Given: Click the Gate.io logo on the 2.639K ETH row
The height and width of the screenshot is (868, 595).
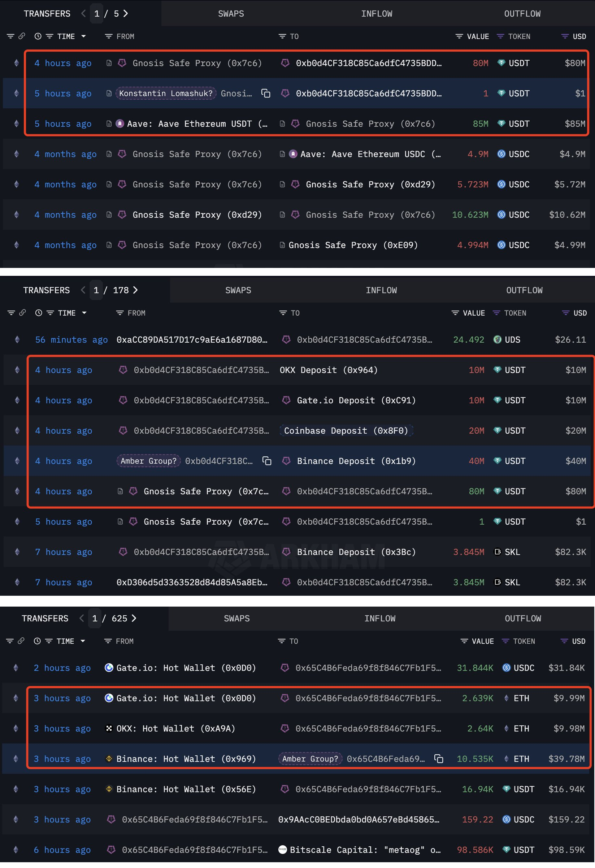Looking at the screenshot, I should coord(109,698).
